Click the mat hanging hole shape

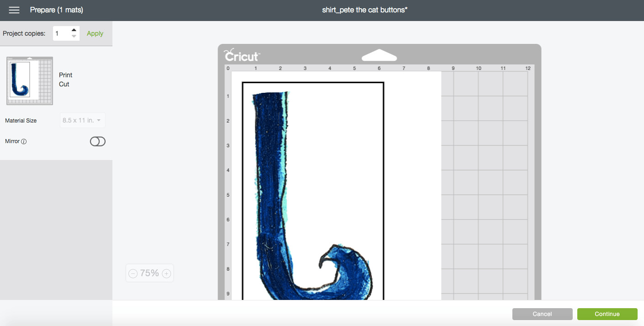click(x=379, y=55)
